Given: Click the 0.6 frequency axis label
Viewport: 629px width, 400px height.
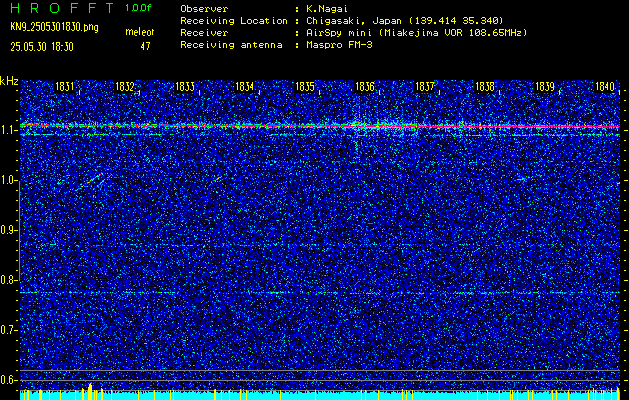Looking at the screenshot, I should [7, 380].
